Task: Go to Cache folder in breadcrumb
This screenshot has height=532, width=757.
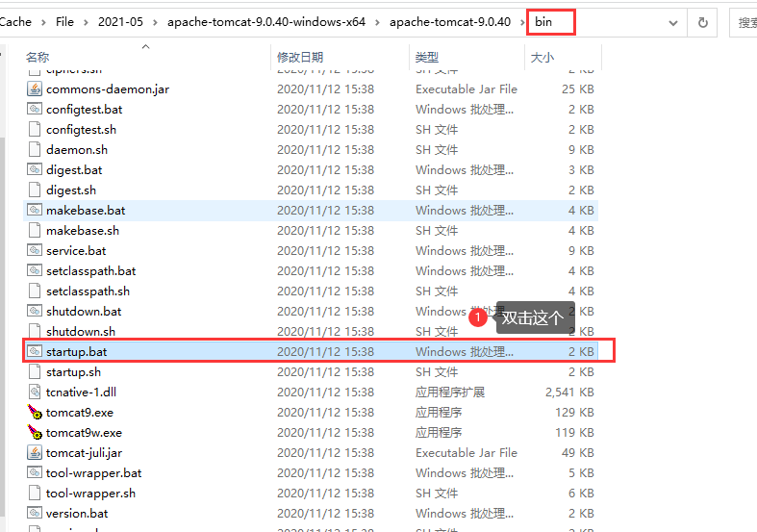Action: (15, 22)
